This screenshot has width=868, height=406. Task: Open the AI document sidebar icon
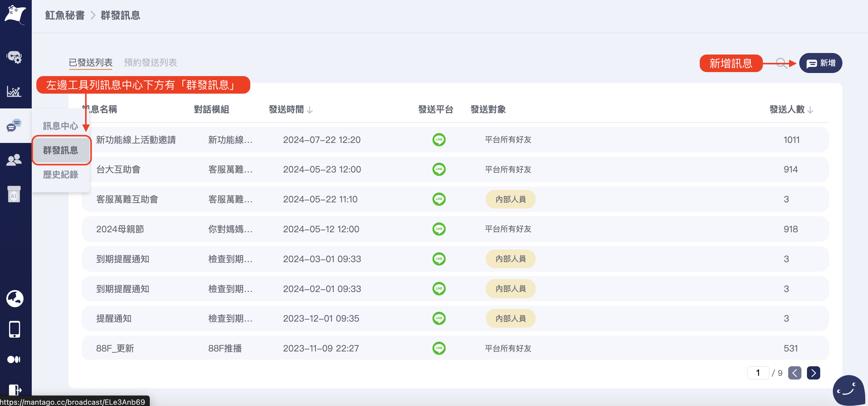click(14, 194)
